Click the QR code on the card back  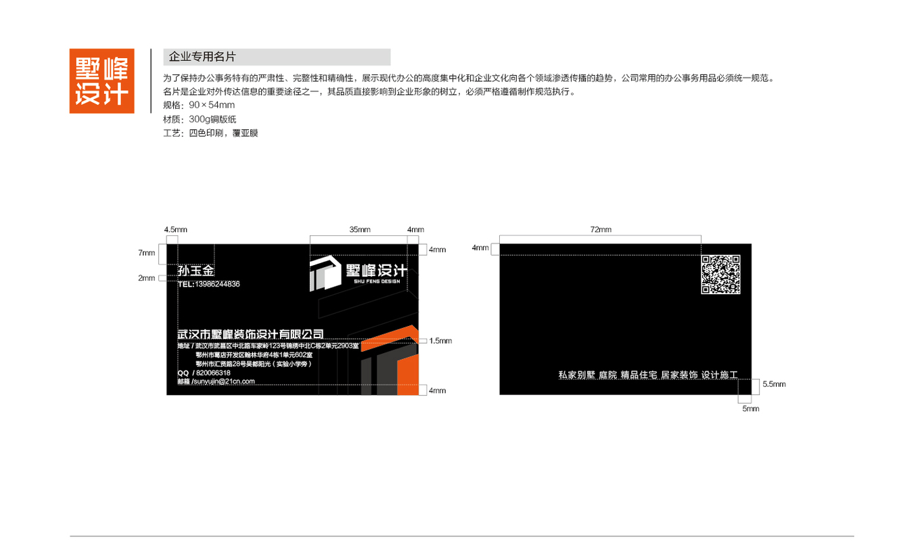click(720, 275)
